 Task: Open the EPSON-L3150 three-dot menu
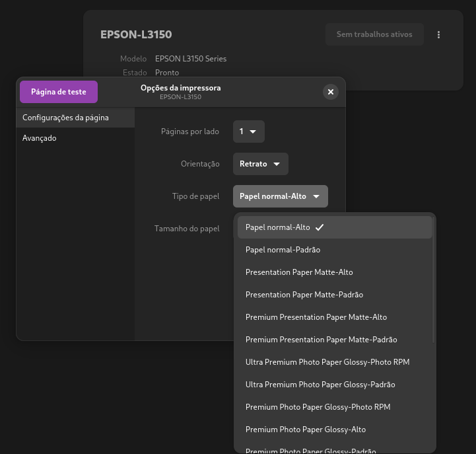click(438, 34)
